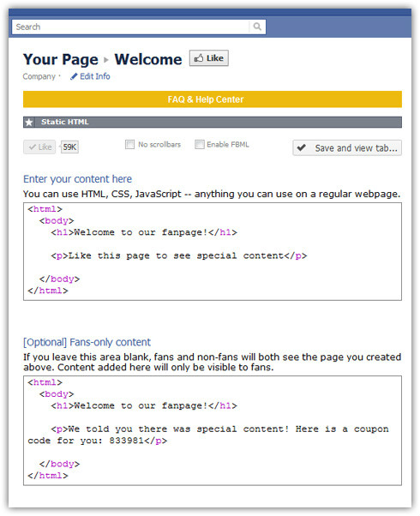The width and height of the screenshot is (420, 516).
Task: Click Save and view tab button
Action: pyautogui.click(x=347, y=148)
